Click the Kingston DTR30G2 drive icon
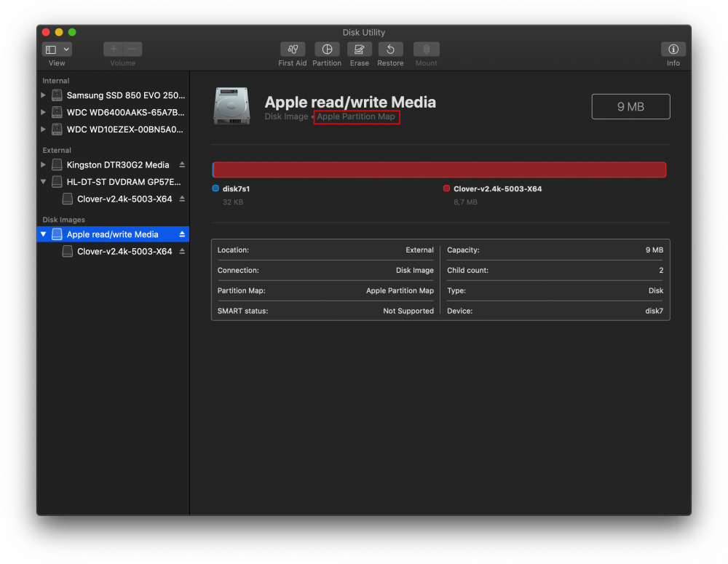The height and width of the screenshot is (564, 728). point(57,164)
